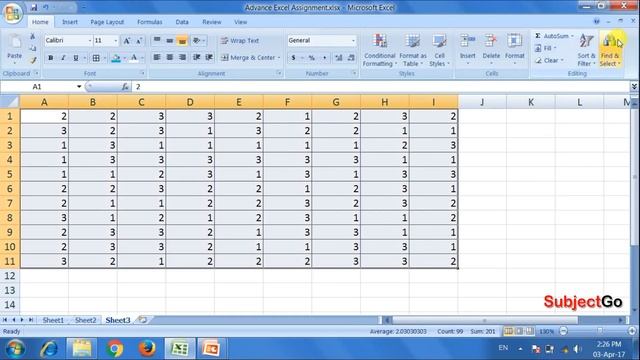
Task: Click Wrap Text button
Action: pos(240,40)
